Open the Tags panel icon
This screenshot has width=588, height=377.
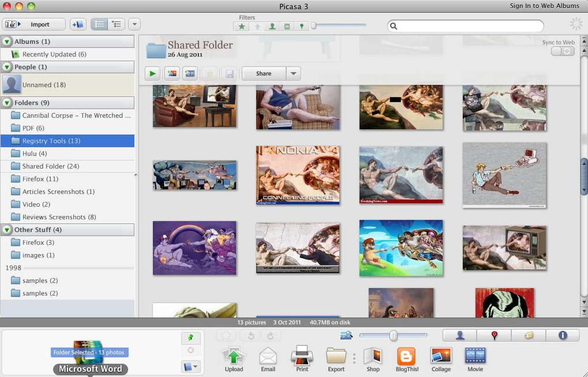tap(529, 335)
